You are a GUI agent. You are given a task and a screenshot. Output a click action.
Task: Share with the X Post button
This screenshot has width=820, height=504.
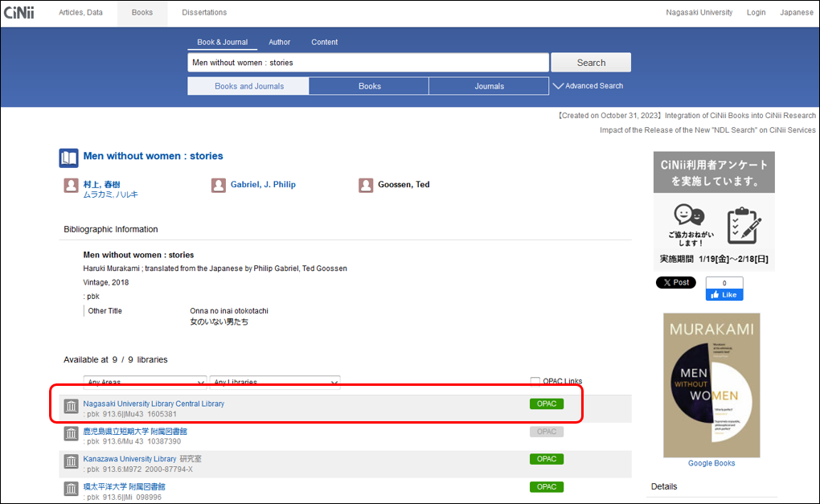[x=675, y=282]
